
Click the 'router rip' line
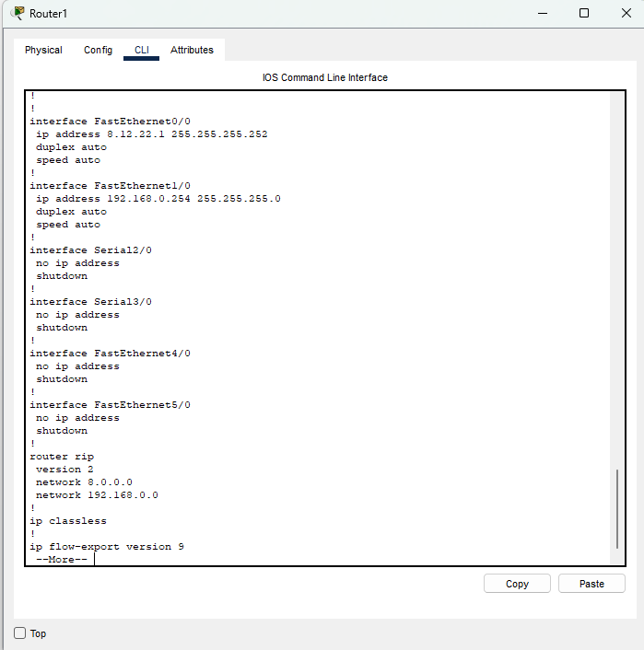click(62, 457)
